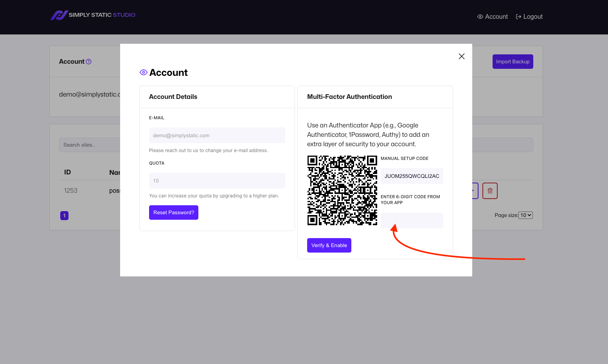
Task: Close the Account modal with the X
Action: pos(462,56)
